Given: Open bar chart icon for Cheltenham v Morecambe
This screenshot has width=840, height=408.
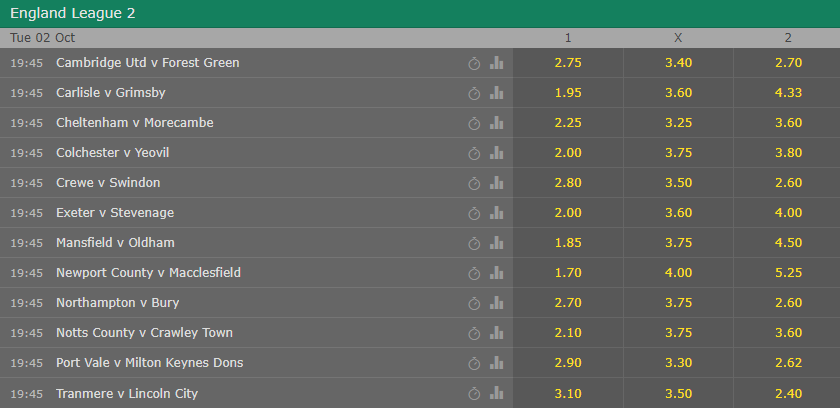Looking at the screenshot, I should 496,123.
